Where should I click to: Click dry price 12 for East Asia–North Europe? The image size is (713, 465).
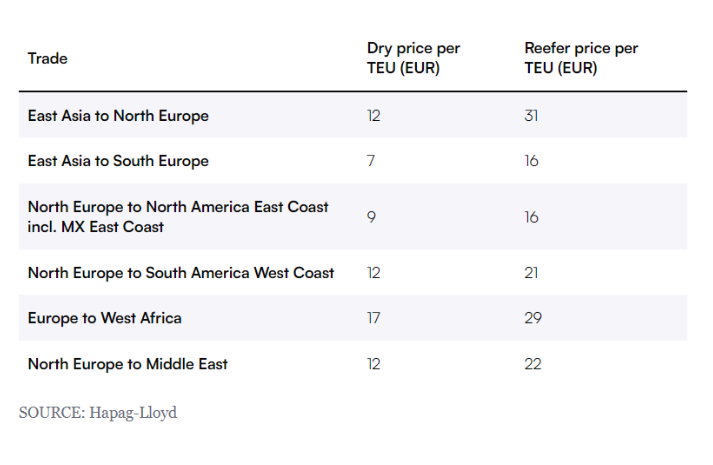point(373,115)
